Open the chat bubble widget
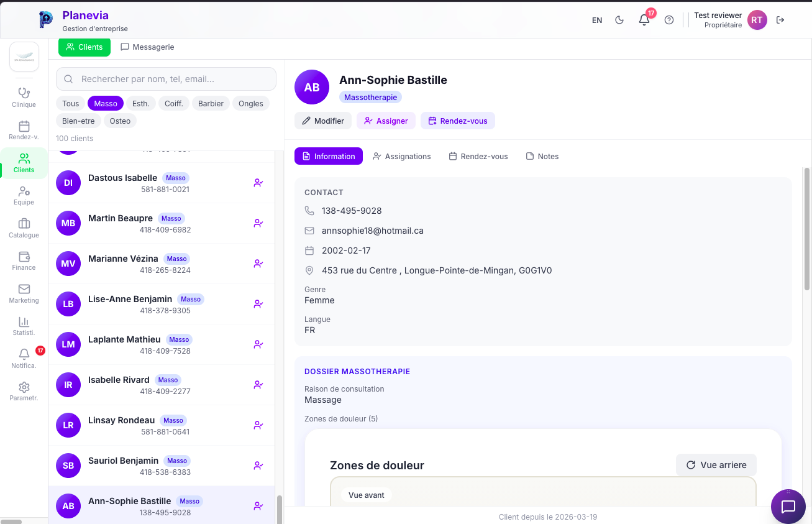 tap(788, 507)
